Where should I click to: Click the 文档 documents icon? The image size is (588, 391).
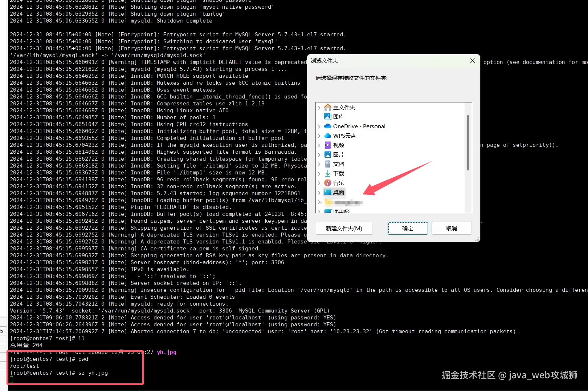tap(328, 164)
